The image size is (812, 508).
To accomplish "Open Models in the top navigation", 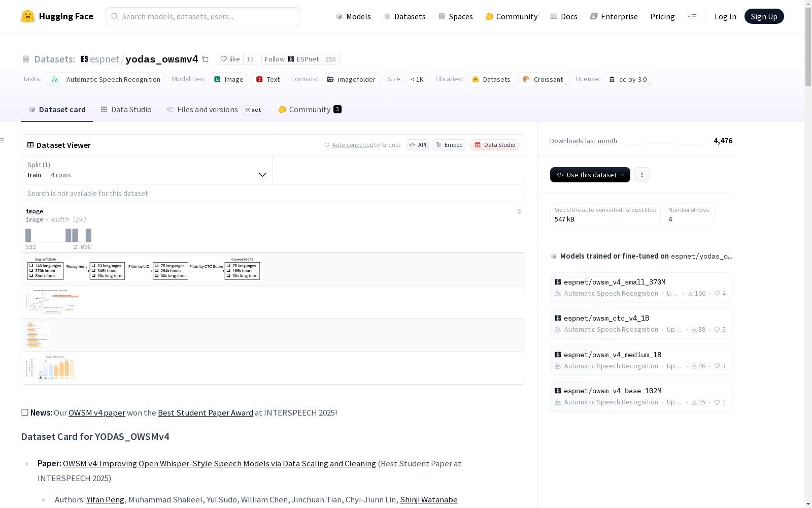I will pyautogui.click(x=353, y=16).
